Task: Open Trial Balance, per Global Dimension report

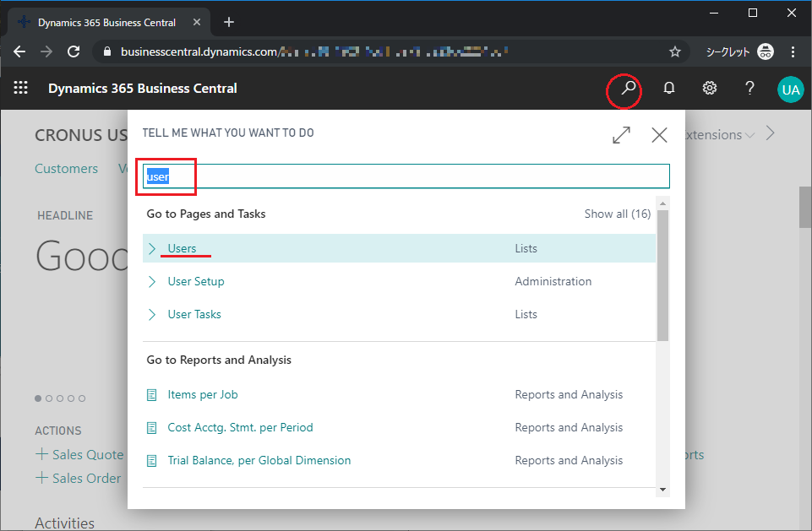Action: 259,461
